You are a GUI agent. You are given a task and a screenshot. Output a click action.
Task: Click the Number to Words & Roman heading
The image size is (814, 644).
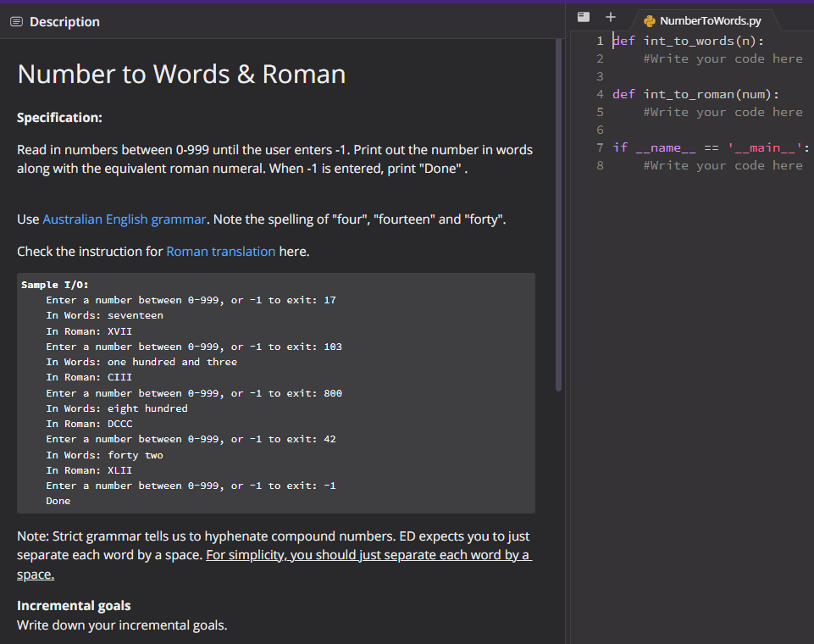pyautogui.click(x=180, y=74)
